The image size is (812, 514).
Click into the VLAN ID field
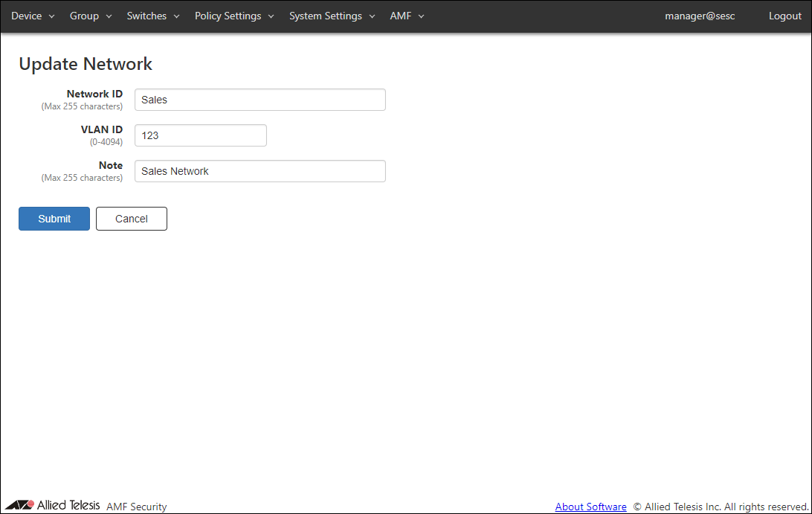click(200, 135)
